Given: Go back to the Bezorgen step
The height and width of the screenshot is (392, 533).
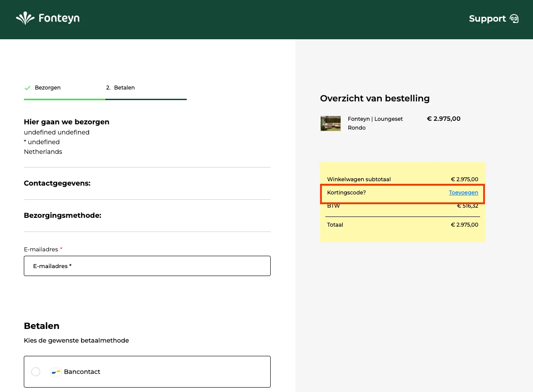Looking at the screenshot, I should (48, 87).
